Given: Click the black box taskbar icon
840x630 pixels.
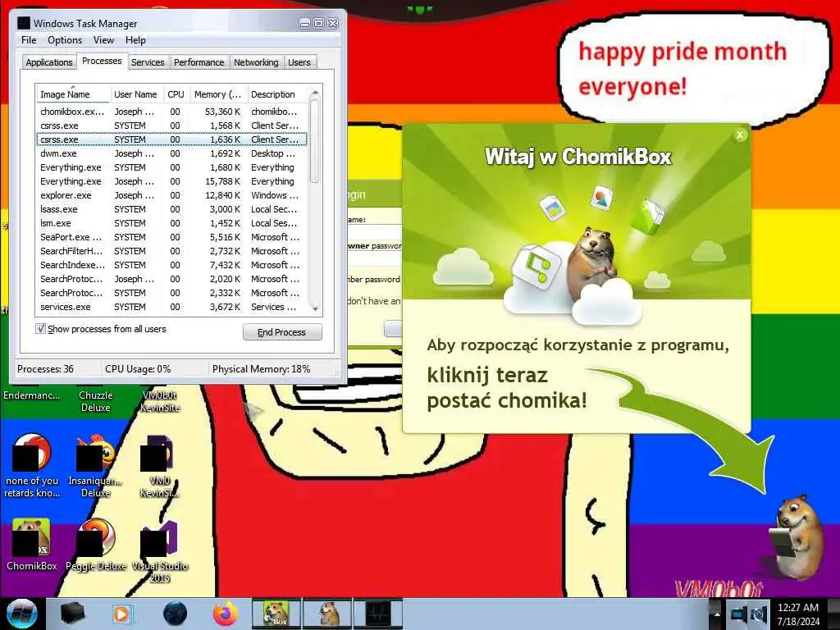Looking at the screenshot, I should click(72, 614).
